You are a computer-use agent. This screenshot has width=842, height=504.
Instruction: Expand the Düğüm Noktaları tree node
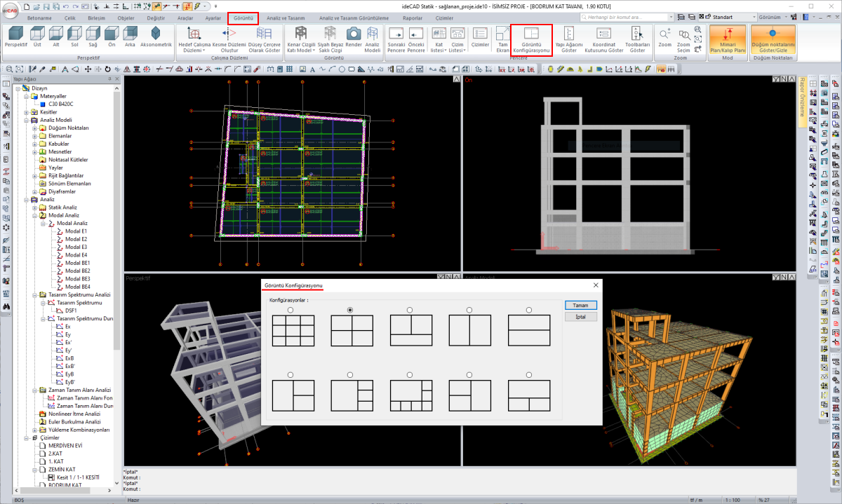pos(34,128)
